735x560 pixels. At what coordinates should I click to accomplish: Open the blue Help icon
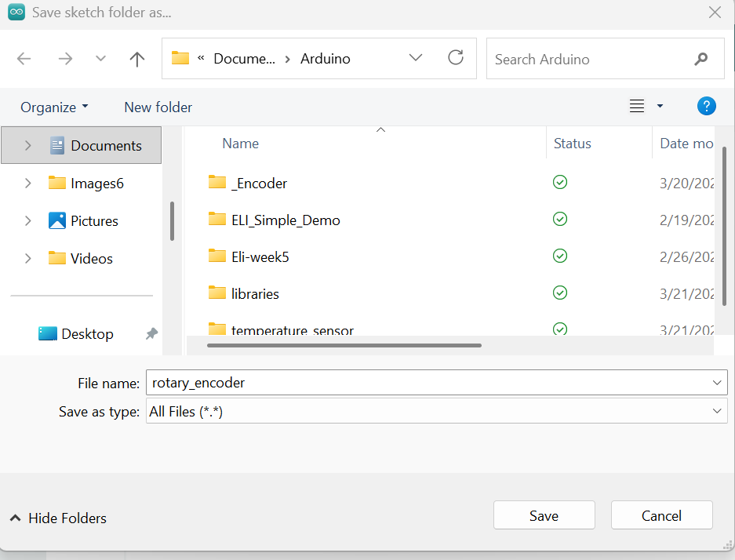pos(706,107)
